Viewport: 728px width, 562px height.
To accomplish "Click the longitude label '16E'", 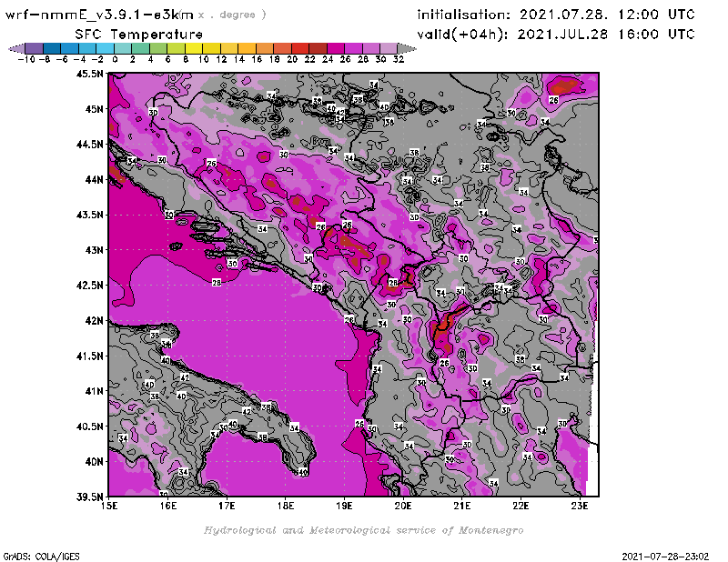I will pos(168,507).
